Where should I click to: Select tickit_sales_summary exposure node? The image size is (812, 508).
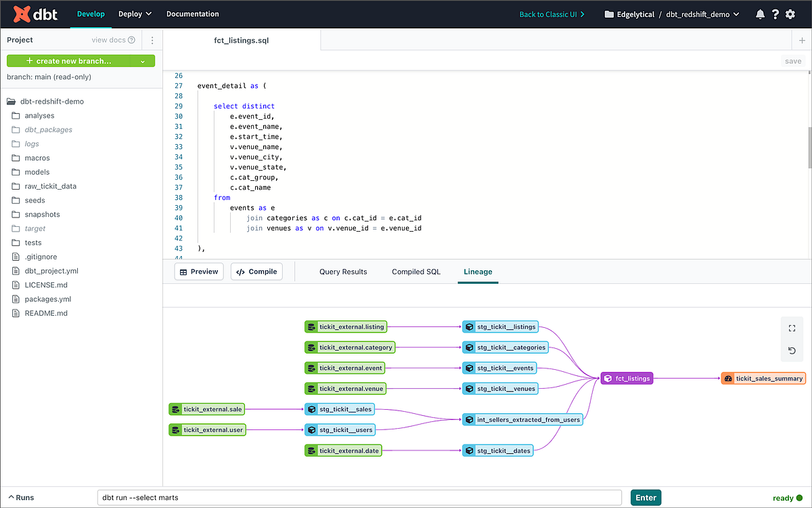point(763,379)
